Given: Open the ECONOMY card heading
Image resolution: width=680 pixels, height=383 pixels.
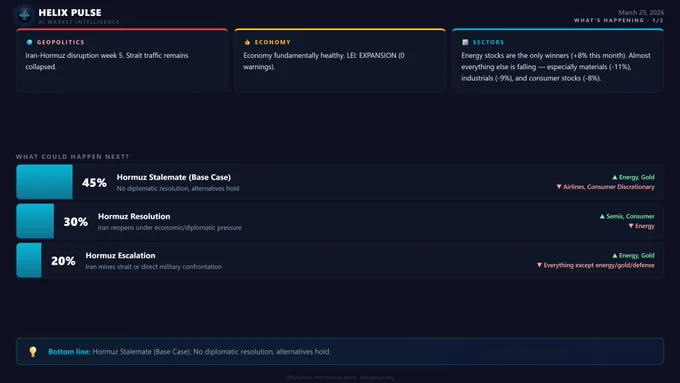Looking at the screenshot, I should pyautogui.click(x=272, y=42).
